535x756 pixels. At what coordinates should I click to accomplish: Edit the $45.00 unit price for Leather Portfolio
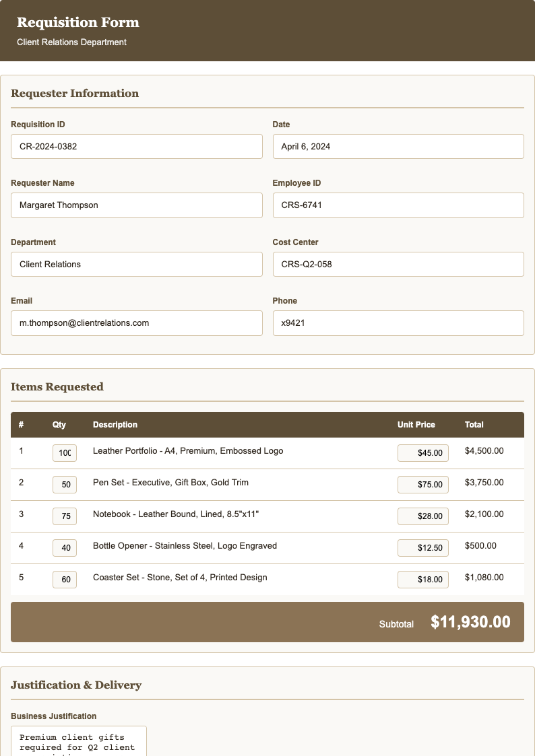422,452
